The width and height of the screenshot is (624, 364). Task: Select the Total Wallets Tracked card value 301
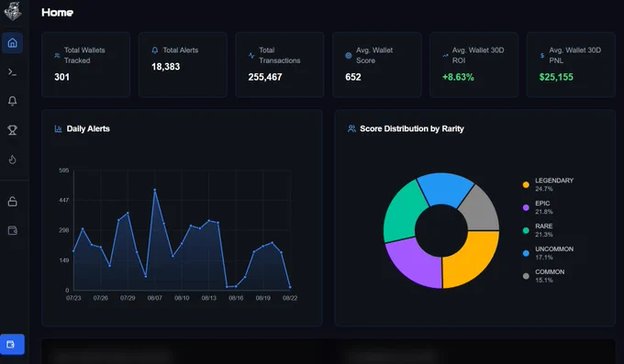(x=61, y=77)
